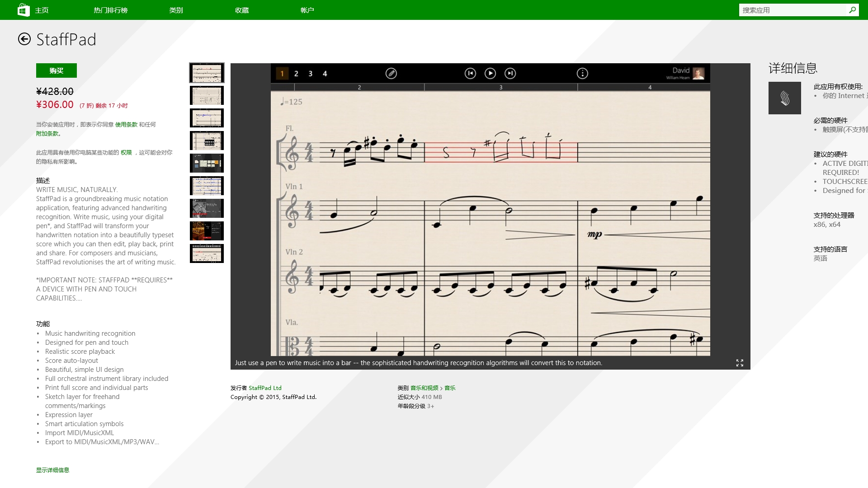Open publisher StaffPad Ltd link
Viewport: 868px width, 488px height.
point(265,388)
